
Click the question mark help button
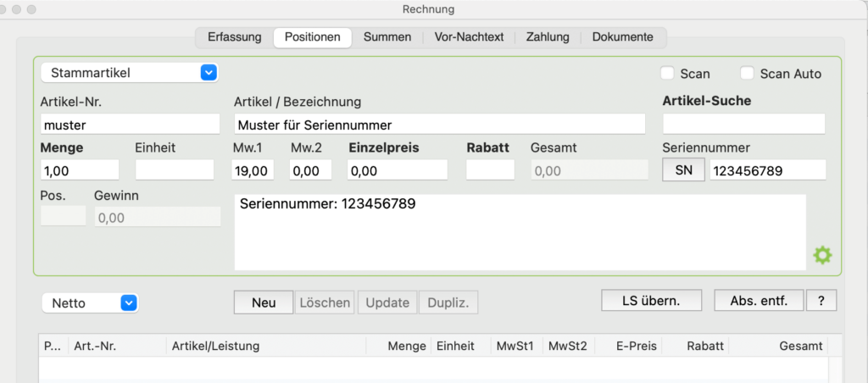(x=821, y=301)
